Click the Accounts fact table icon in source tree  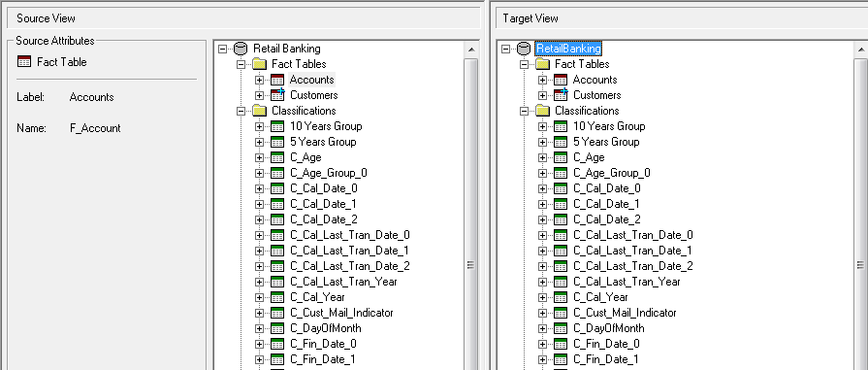click(277, 80)
